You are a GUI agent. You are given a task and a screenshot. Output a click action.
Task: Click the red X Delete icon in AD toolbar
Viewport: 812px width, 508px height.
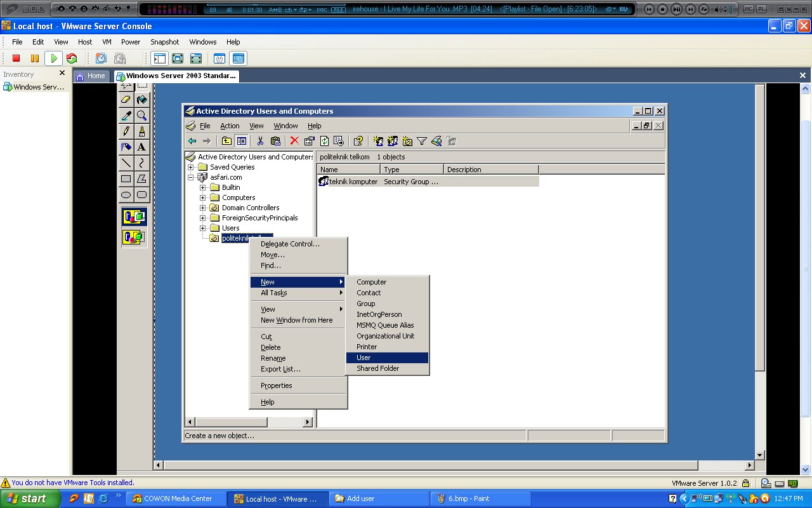pyautogui.click(x=294, y=141)
